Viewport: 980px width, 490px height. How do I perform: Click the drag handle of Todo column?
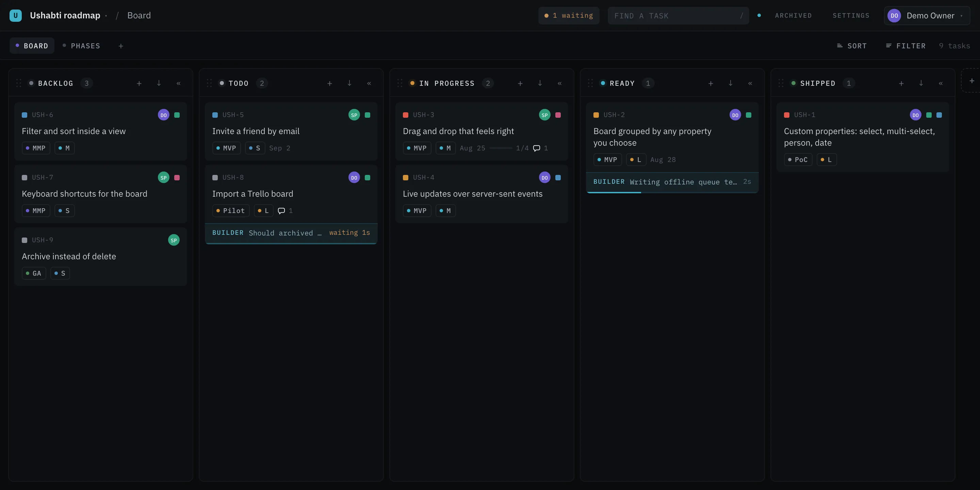click(209, 83)
